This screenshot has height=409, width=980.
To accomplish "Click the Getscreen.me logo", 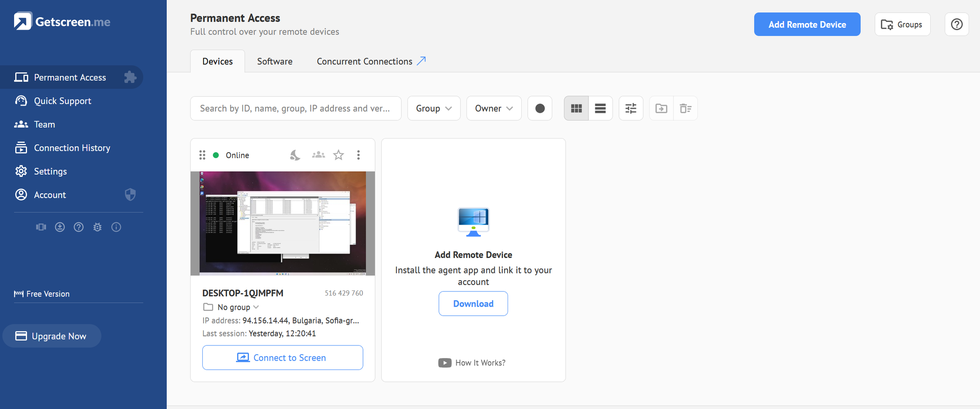I will (x=62, y=21).
